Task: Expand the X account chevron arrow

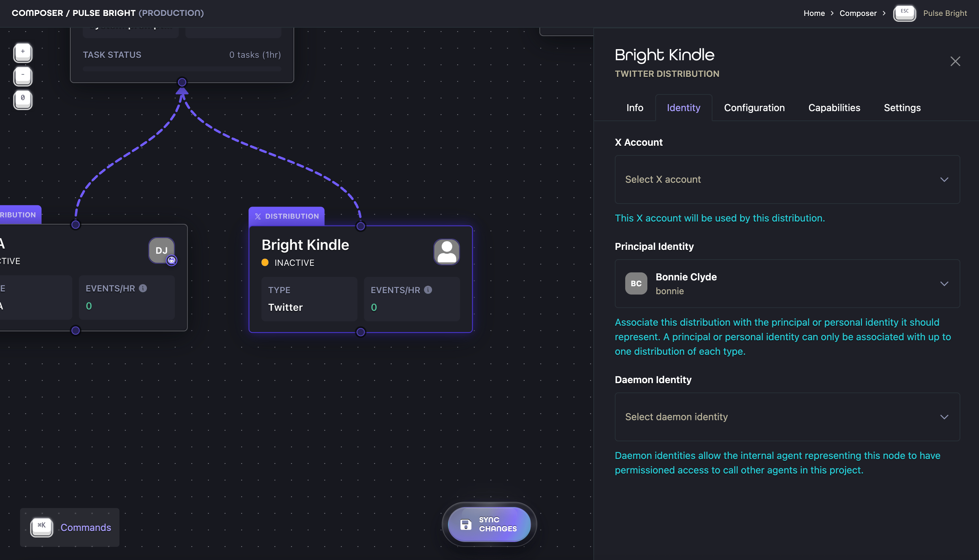Action: coord(944,180)
